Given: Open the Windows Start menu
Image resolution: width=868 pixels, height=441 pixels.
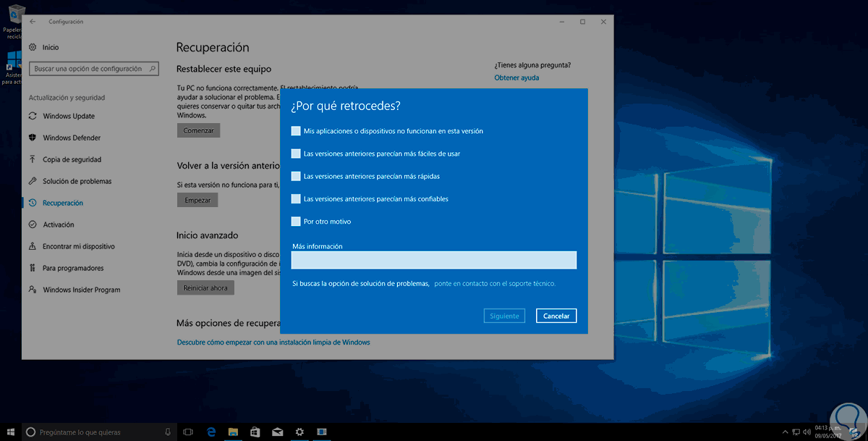Looking at the screenshot, I should [x=11, y=432].
